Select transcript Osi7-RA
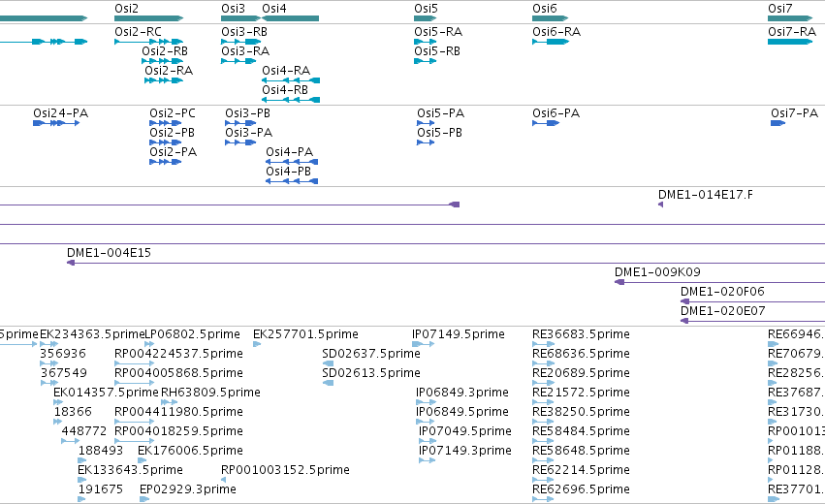This screenshot has width=825, height=504. (792, 32)
